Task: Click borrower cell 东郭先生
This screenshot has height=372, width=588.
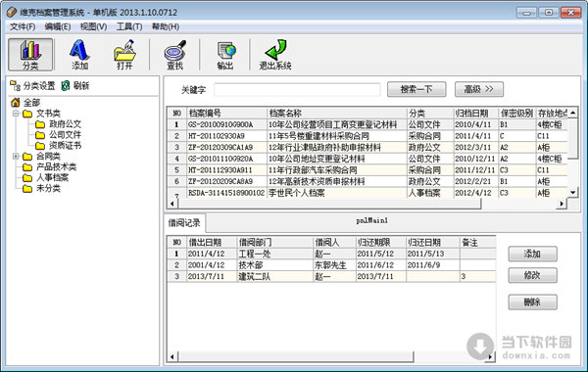Action: [334, 265]
